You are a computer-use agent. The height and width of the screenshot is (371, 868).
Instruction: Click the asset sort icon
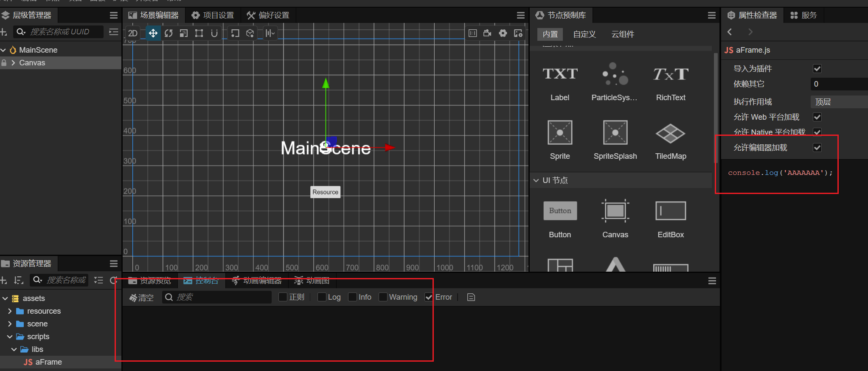click(18, 280)
